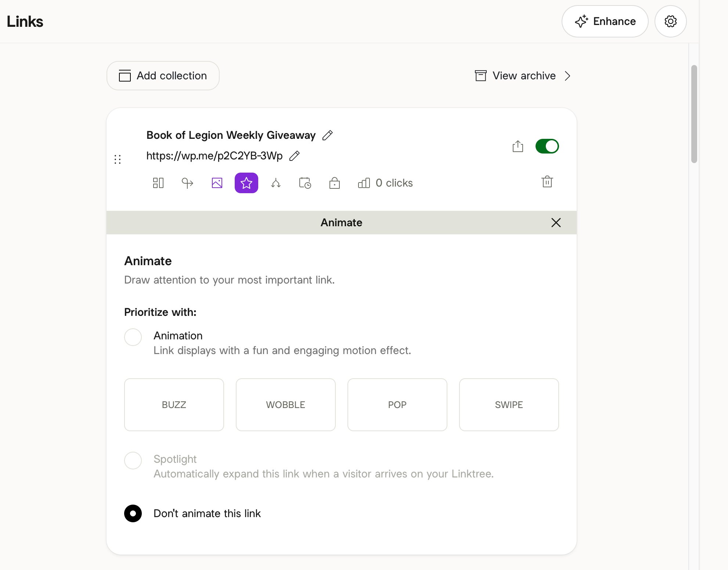Select the Animation radio option
The height and width of the screenshot is (570, 728).
pyautogui.click(x=133, y=337)
